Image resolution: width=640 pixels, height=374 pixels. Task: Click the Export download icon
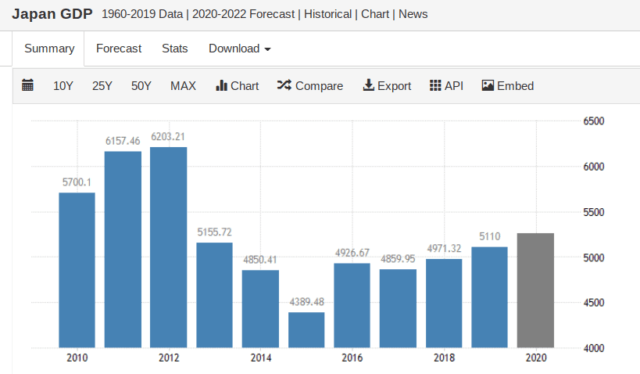coord(368,85)
